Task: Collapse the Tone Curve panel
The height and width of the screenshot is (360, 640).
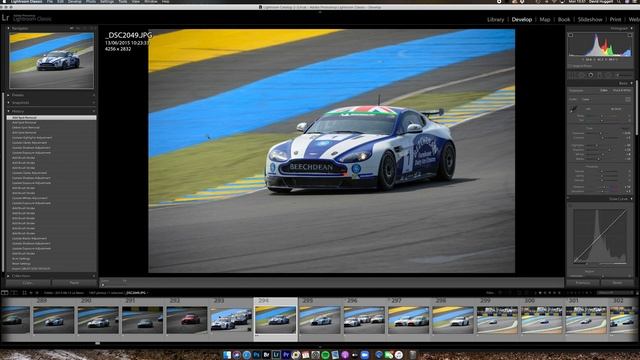Action: click(x=631, y=199)
